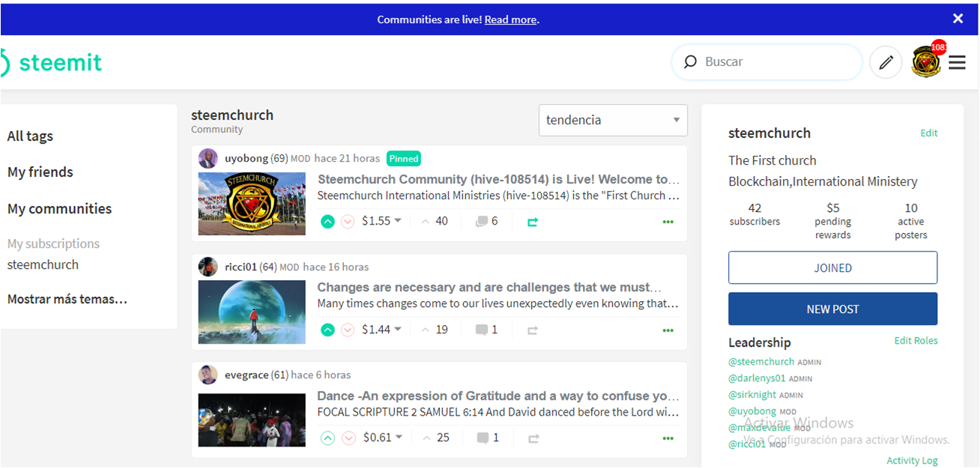Screen dimensions: 980x468
Task: Open three-dot options on uyobong post
Action: coord(668,222)
